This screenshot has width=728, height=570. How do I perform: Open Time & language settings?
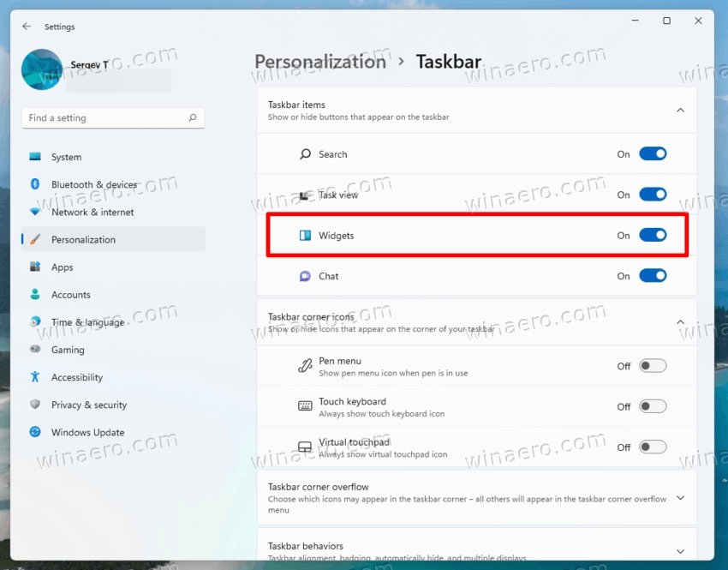pos(113,322)
